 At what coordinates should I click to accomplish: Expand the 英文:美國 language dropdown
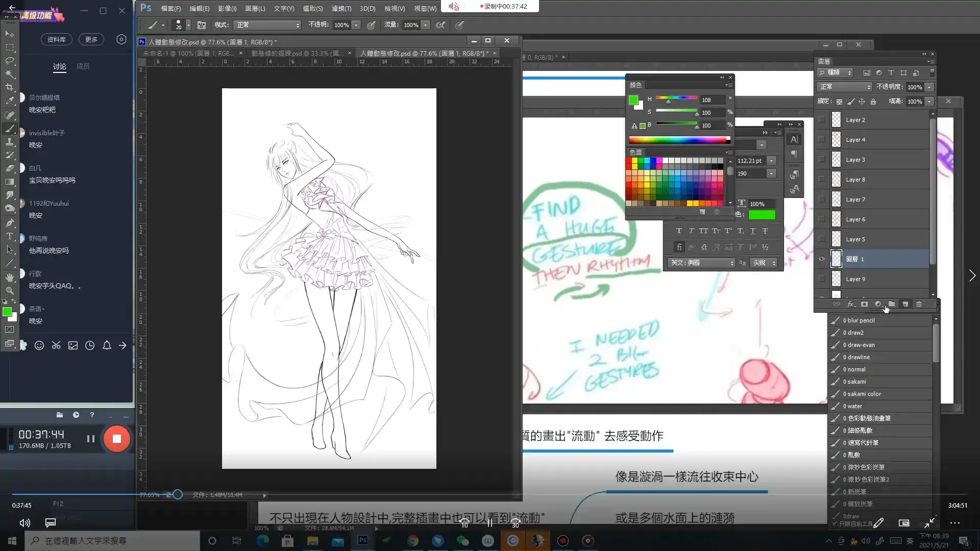pyautogui.click(x=701, y=263)
